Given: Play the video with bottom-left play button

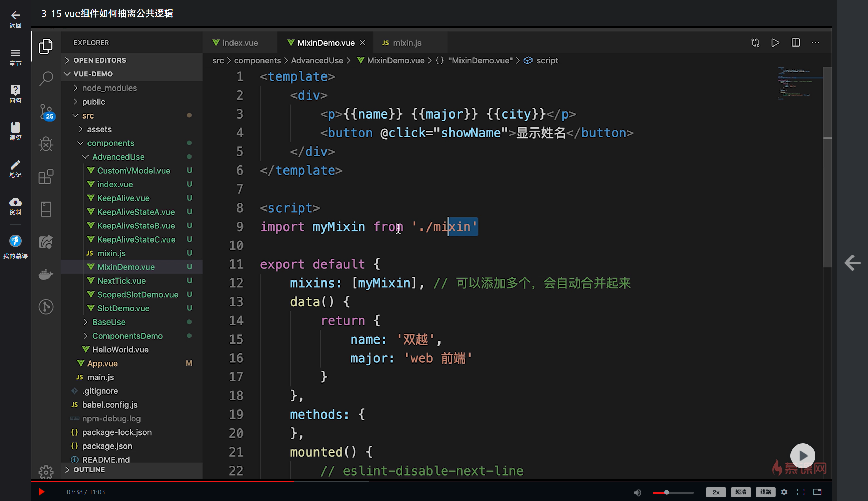Looking at the screenshot, I should 41,492.
